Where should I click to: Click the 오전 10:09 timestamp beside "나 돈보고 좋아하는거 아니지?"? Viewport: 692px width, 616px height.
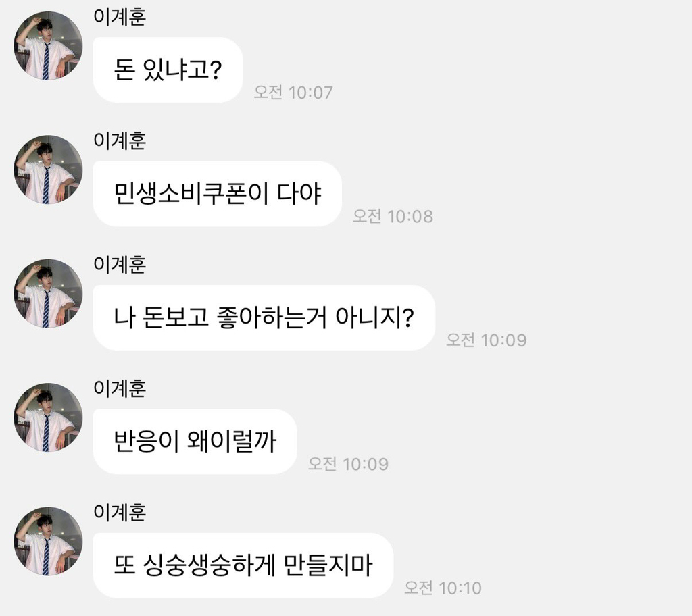(x=486, y=340)
